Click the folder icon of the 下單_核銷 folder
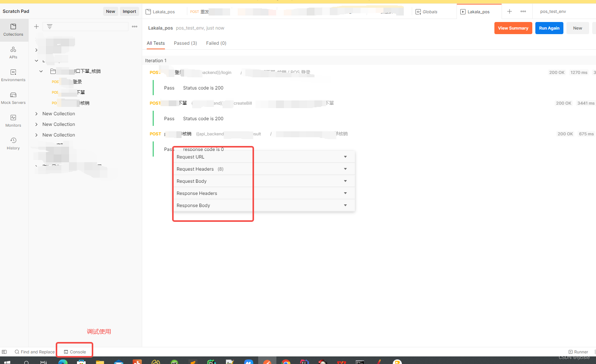This screenshot has height=364, width=596. click(x=53, y=71)
